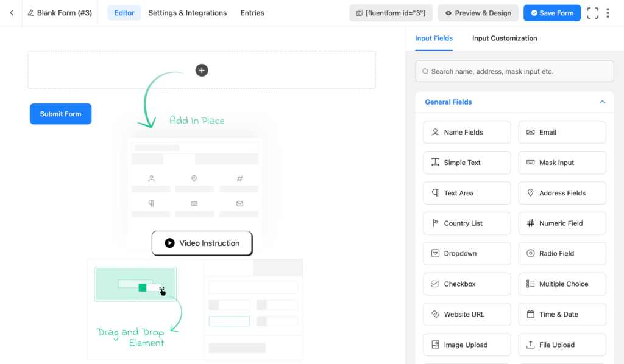Add the File Upload label element

pyautogui.click(x=557, y=345)
